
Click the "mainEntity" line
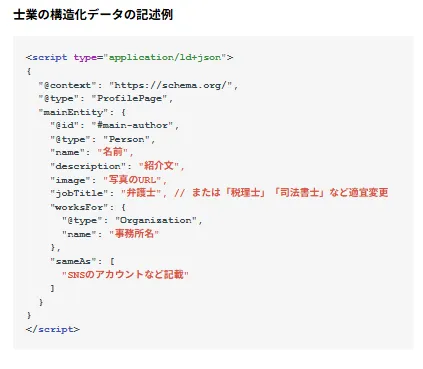click(82, 112)
